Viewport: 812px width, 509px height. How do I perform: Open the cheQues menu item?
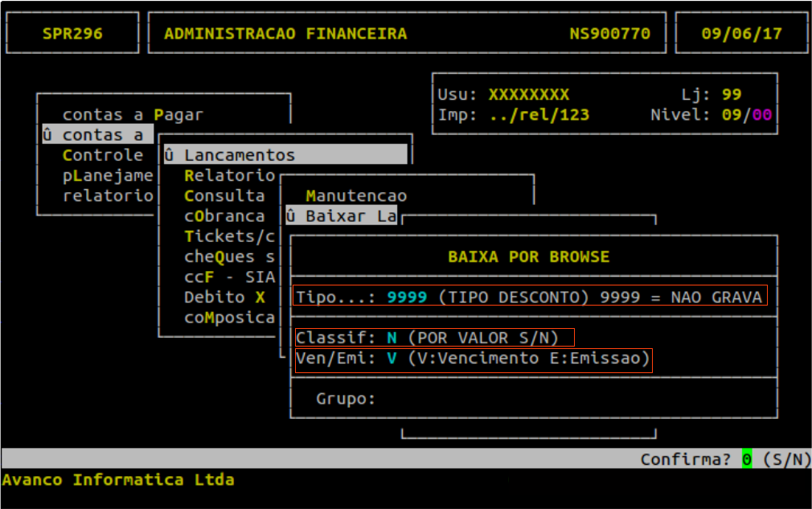click(229, 257)
